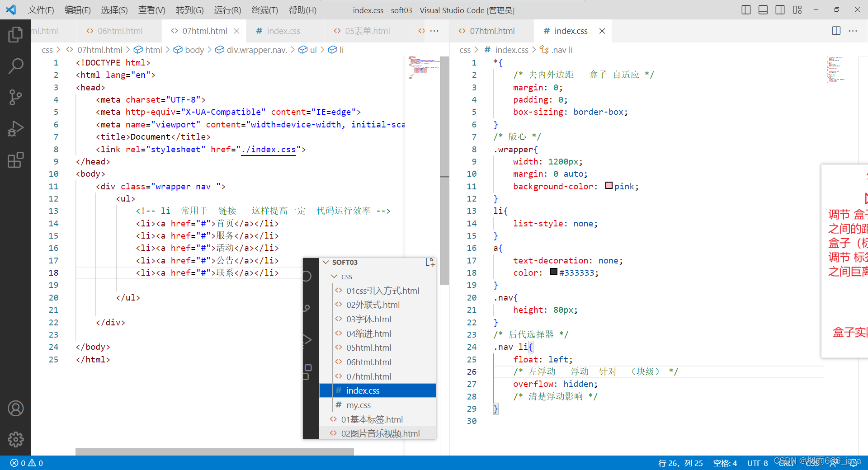Switch to 07html.html tab in right group
The width and height of the screenshot is (868, 470).
tap(492, 31)
